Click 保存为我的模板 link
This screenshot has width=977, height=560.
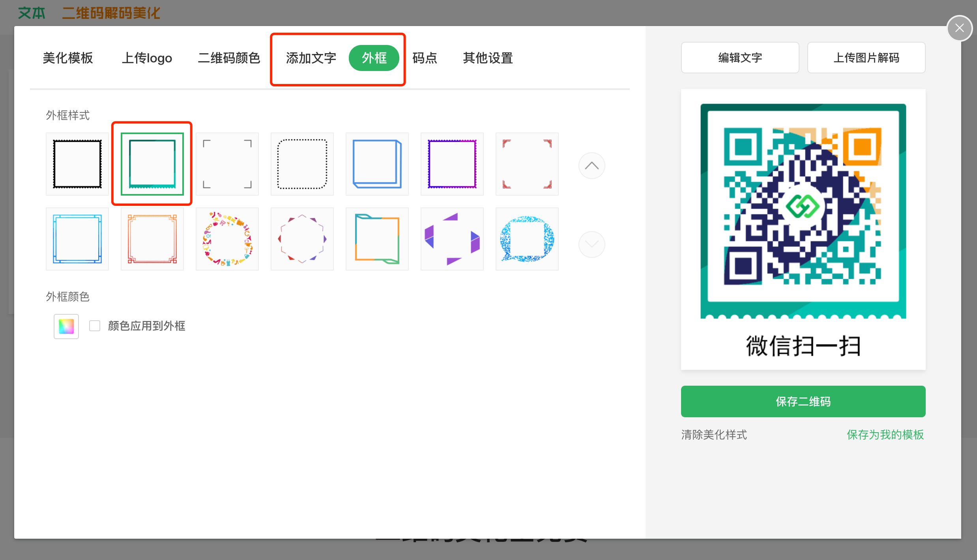tap(885, 435)
